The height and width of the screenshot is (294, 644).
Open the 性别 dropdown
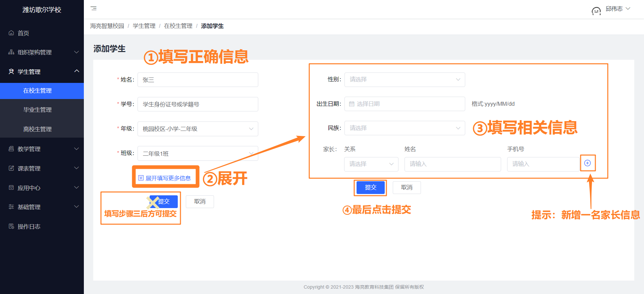(x=405, y=80)
